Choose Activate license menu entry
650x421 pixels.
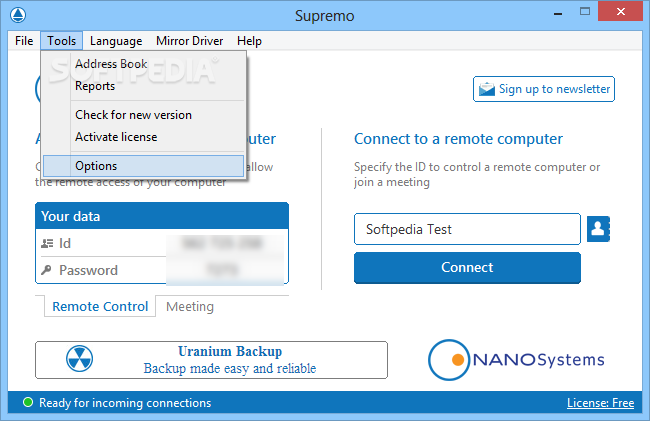[x=143, y=137]
